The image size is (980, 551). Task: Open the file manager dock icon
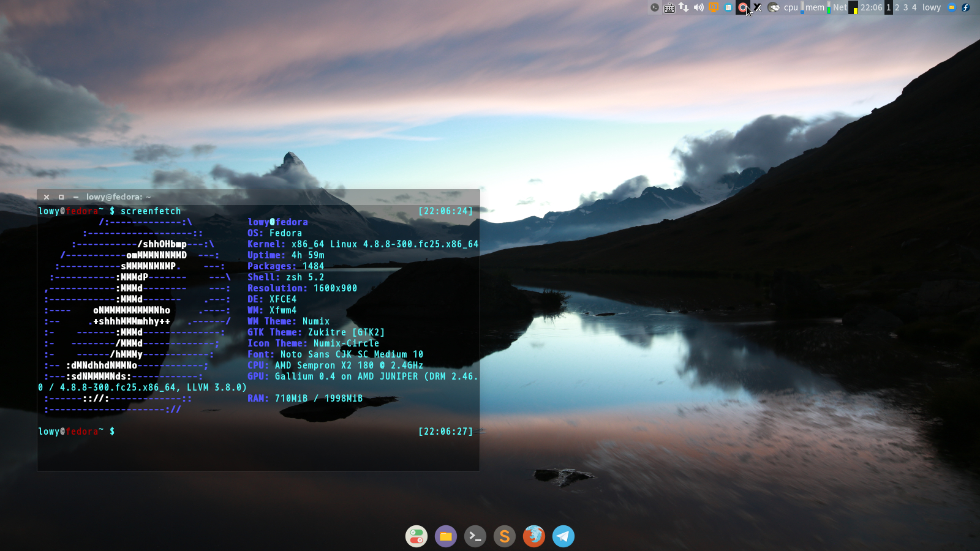coord(445,536)
